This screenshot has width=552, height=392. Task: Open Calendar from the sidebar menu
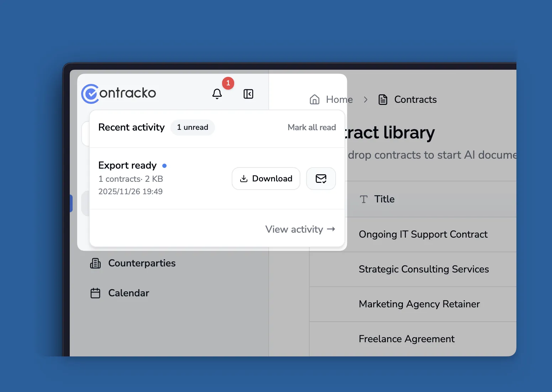pos(128,293)
